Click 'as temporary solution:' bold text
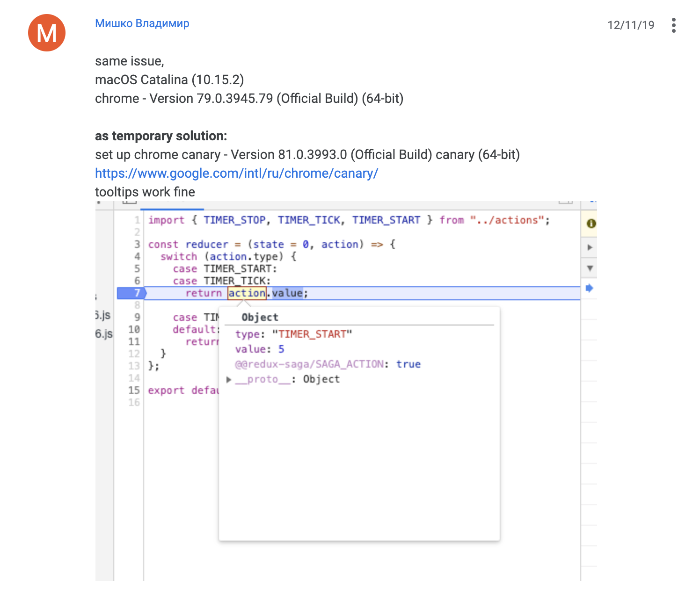Viewport: 700px width, 593px height. [161, 136]
